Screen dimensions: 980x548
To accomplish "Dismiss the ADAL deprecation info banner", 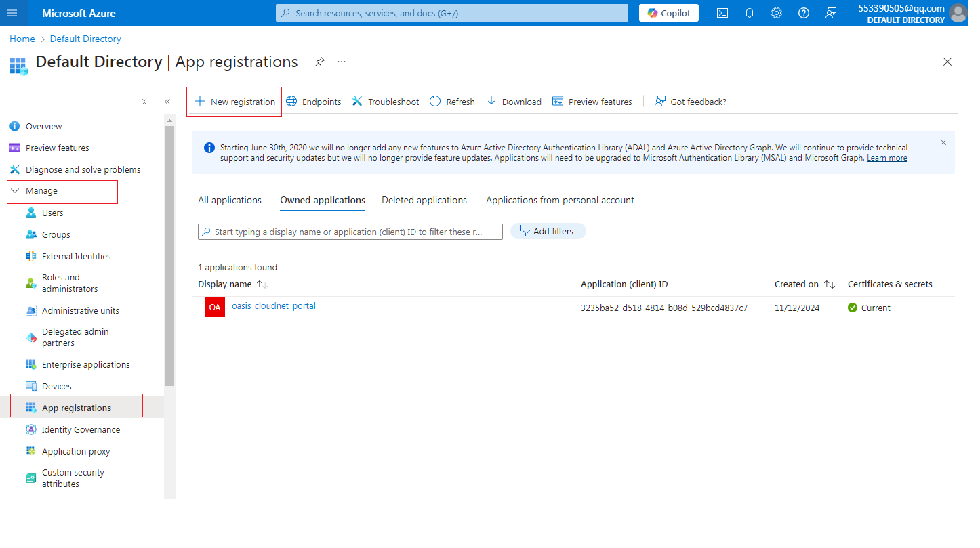I will pyautogui.click(x=943, y=142).
